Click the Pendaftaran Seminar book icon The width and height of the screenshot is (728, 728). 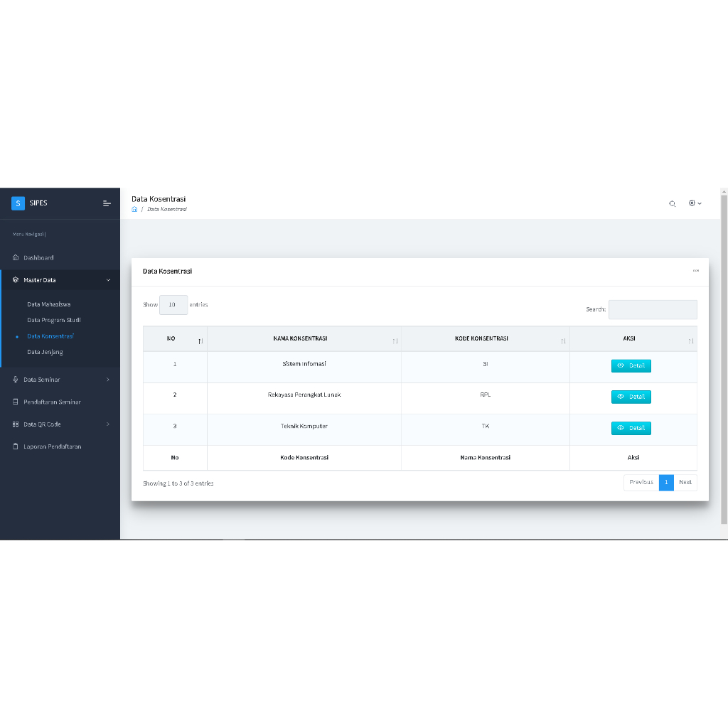(16, 402)
